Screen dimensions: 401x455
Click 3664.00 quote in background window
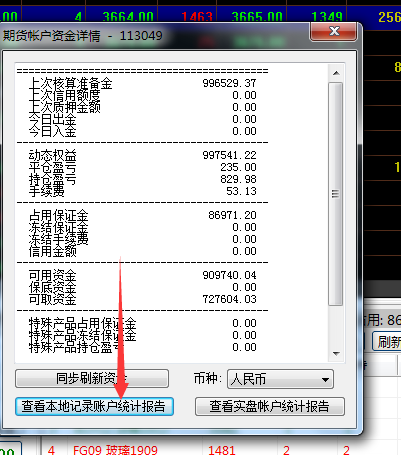point(128,17)
